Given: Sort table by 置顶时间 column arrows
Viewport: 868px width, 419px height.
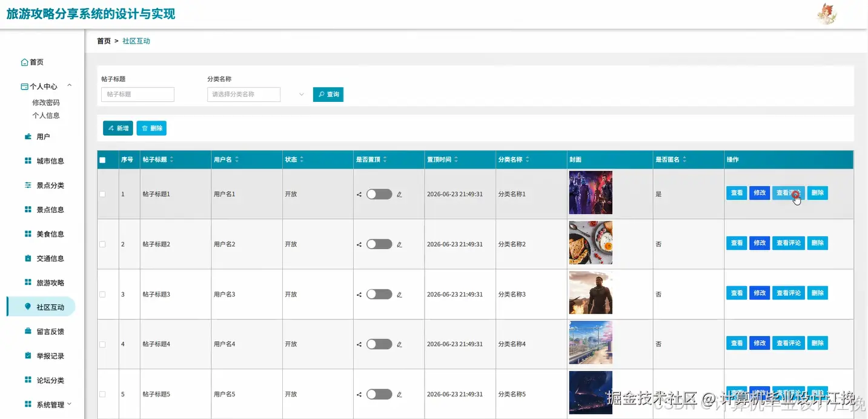Looking at the screenshot, I should (456, 159).
